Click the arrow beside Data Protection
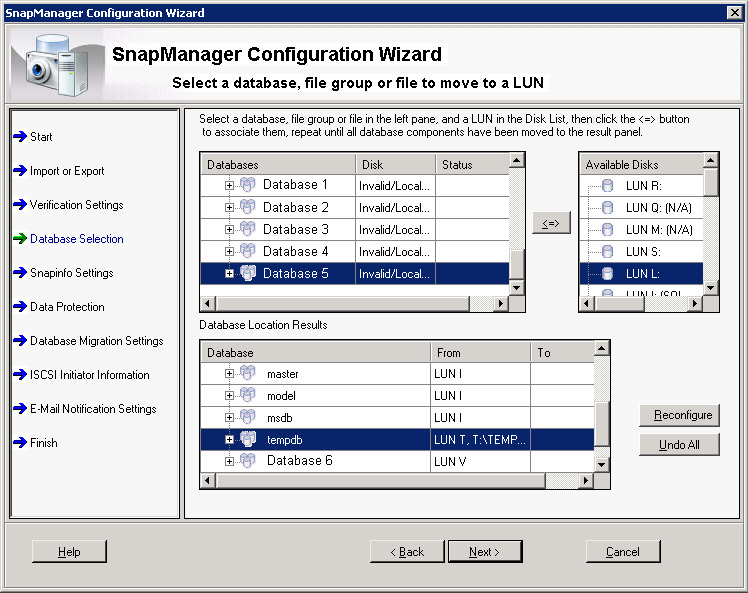Viewport: 748px width, 593px height. [x=20, y=306]
